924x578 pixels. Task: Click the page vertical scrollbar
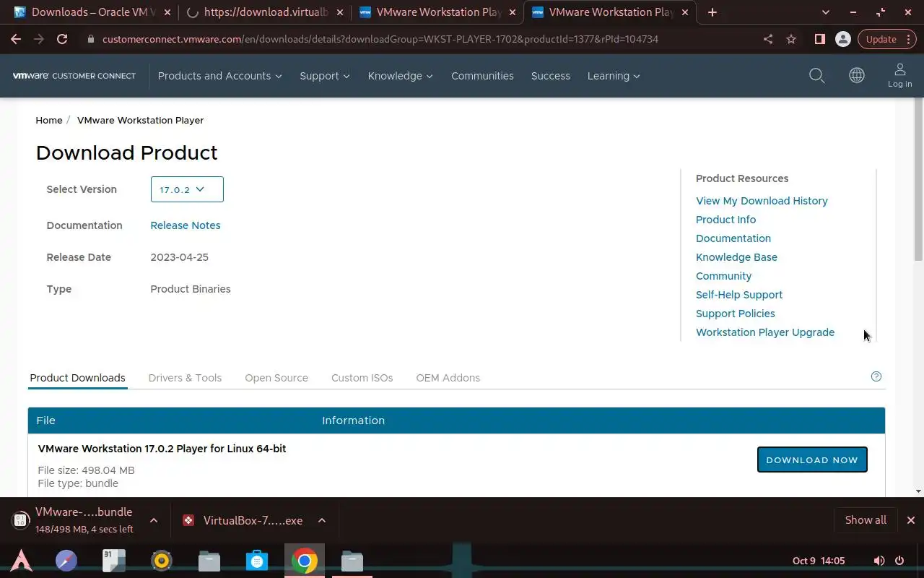coord(918,181)
